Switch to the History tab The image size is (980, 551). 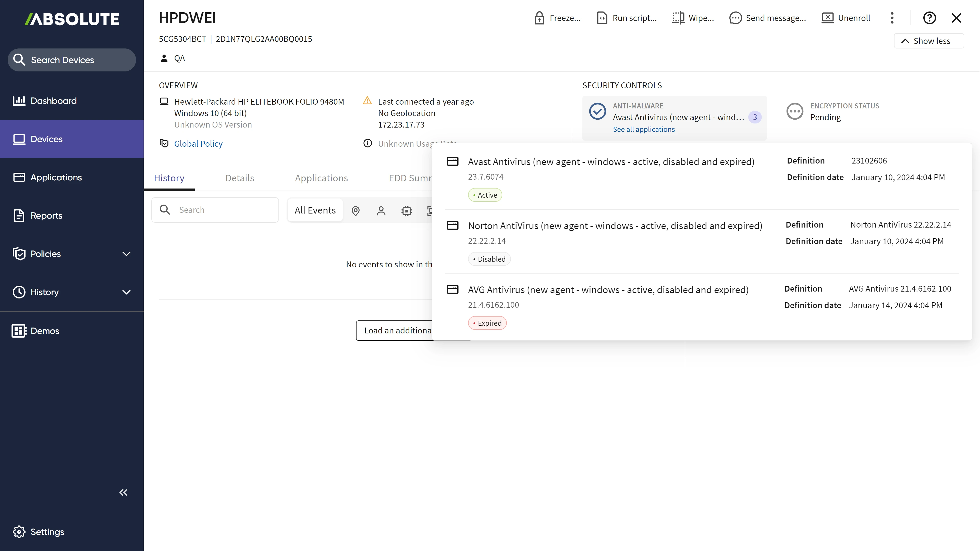pos(169,178)
